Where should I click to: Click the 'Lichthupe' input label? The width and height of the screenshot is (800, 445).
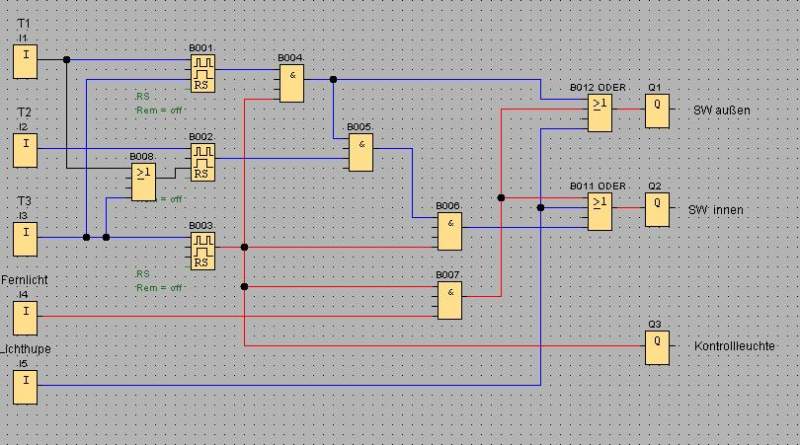coord(26,349)
